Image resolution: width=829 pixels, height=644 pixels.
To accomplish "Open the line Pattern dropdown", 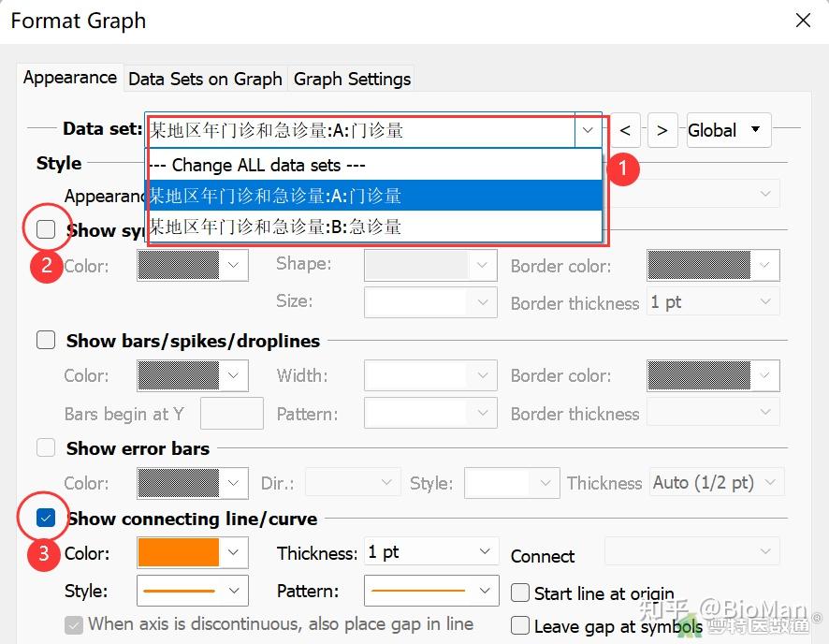I will point(430,591).
